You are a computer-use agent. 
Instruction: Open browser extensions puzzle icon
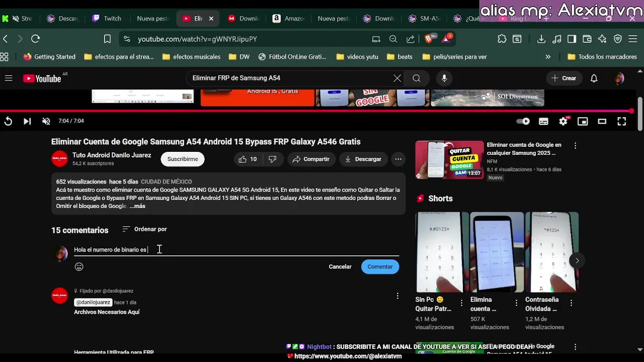pyautogui.click(x=502, y=39)
